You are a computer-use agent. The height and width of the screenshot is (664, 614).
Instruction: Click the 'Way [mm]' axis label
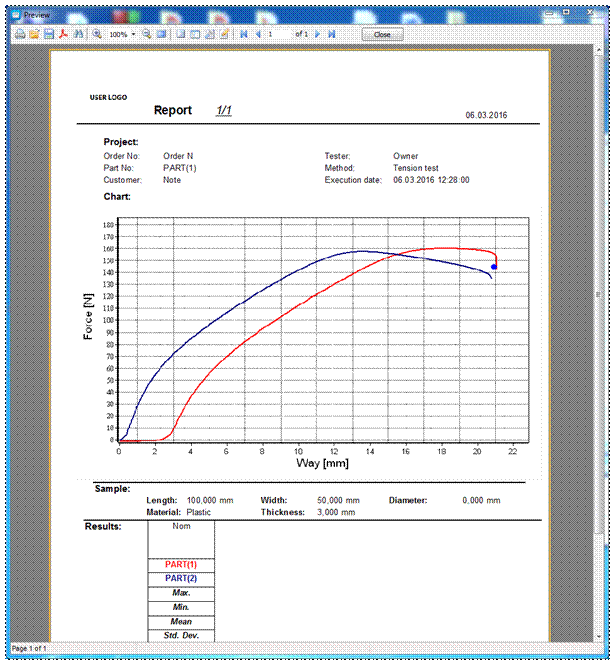323,463
